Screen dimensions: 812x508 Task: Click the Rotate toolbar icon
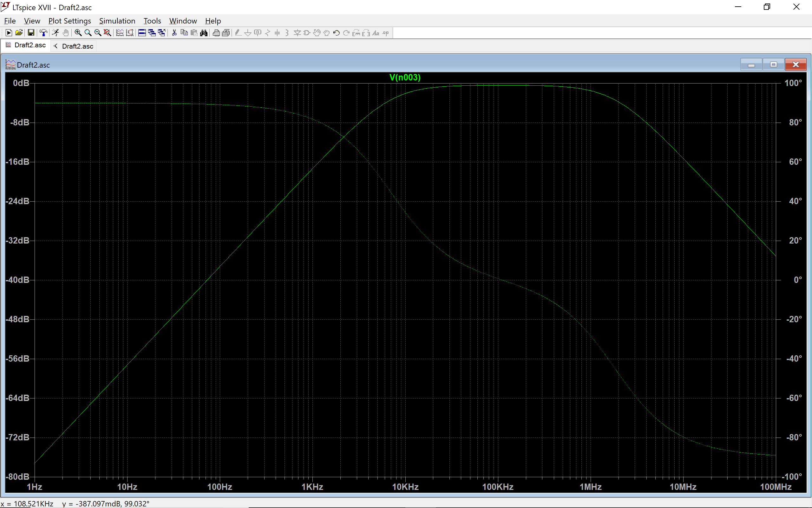(356, 33)
